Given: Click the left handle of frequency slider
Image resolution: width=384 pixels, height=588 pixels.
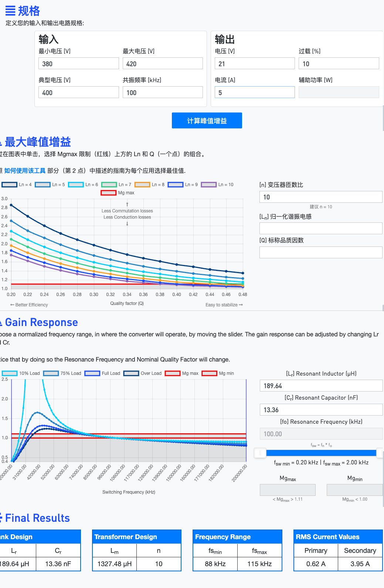Looking at the screenshot, I should point(260,453).
